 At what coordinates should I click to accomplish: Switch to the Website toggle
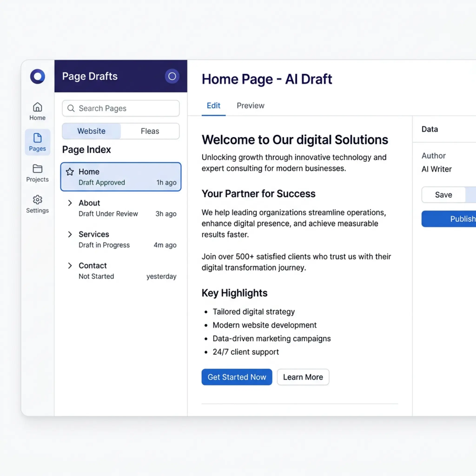(91, 131)
